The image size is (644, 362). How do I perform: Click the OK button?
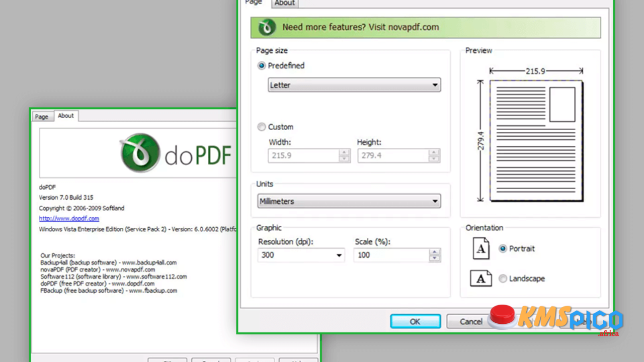click(x=415, y=322)
